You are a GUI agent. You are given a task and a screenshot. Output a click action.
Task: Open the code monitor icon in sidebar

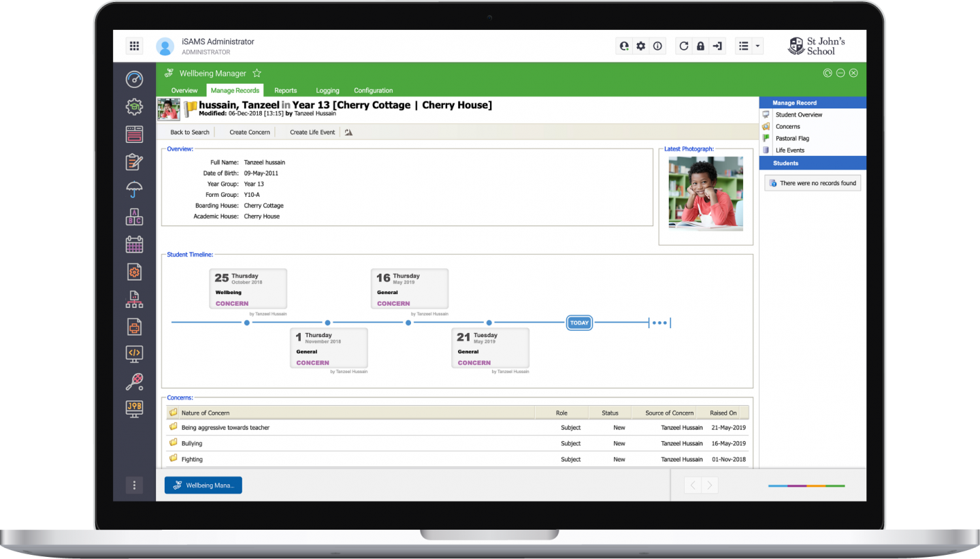tap(134, 354)
